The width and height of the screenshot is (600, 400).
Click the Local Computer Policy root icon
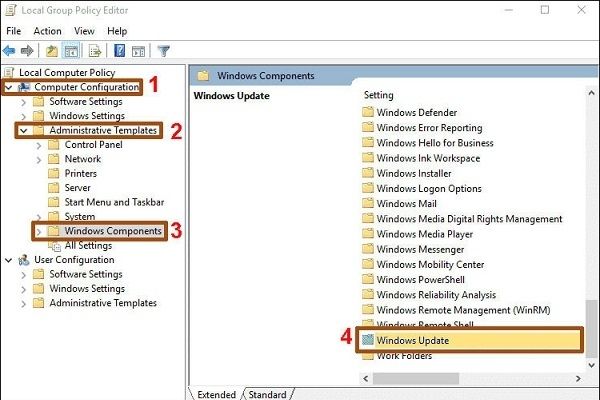pos(9,72)
